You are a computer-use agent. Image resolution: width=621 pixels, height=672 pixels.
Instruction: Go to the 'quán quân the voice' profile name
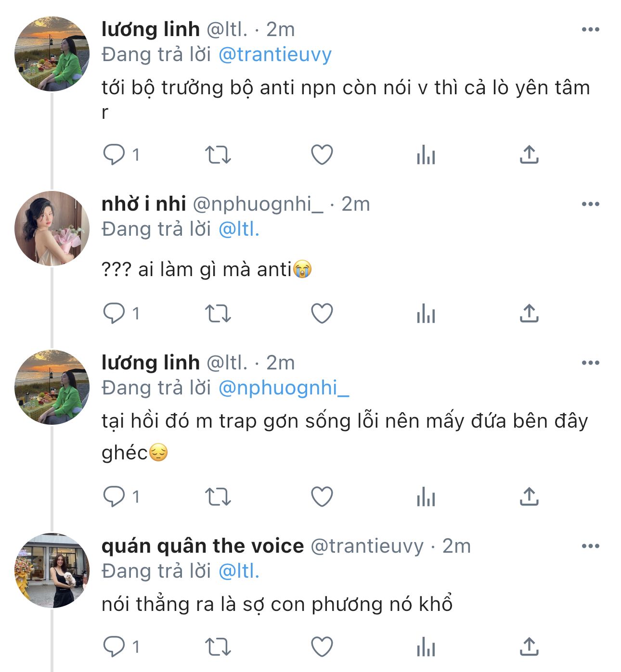pos(203,546)
